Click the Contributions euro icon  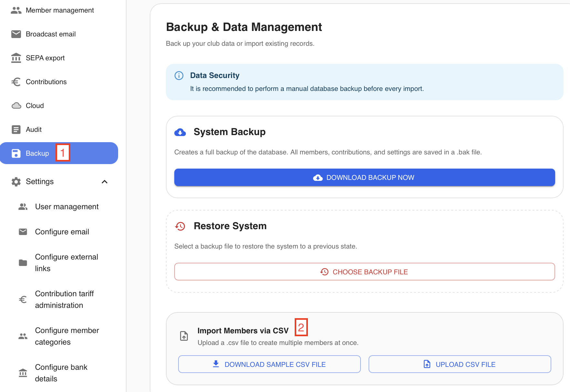coord(16,82)
